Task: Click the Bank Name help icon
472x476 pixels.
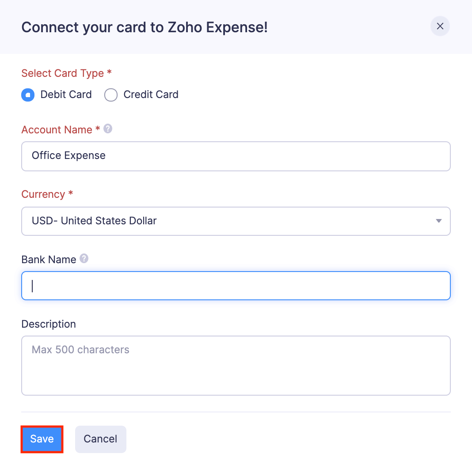Action: click(84, 259)
